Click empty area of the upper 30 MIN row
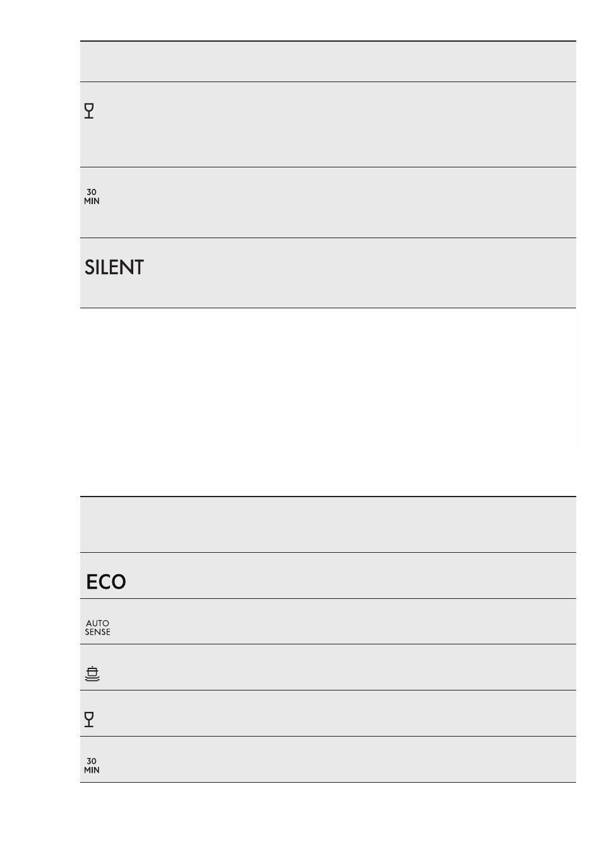Screen dimensions: 600x868 click(339, 203)
